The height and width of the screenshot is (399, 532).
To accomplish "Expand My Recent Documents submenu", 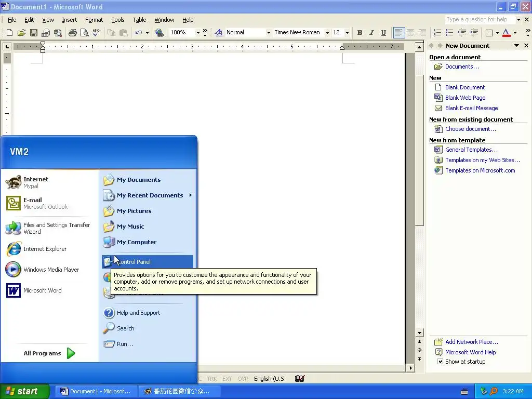I will [x=191, y=195].
